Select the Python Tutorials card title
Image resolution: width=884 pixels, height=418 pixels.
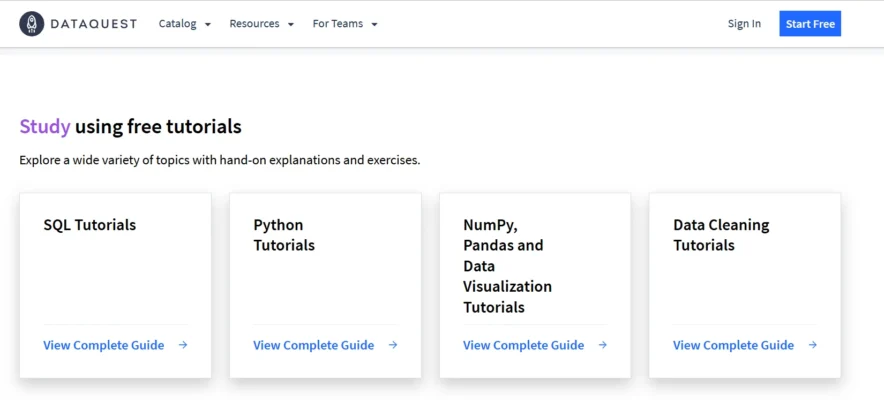click(284, 235)
